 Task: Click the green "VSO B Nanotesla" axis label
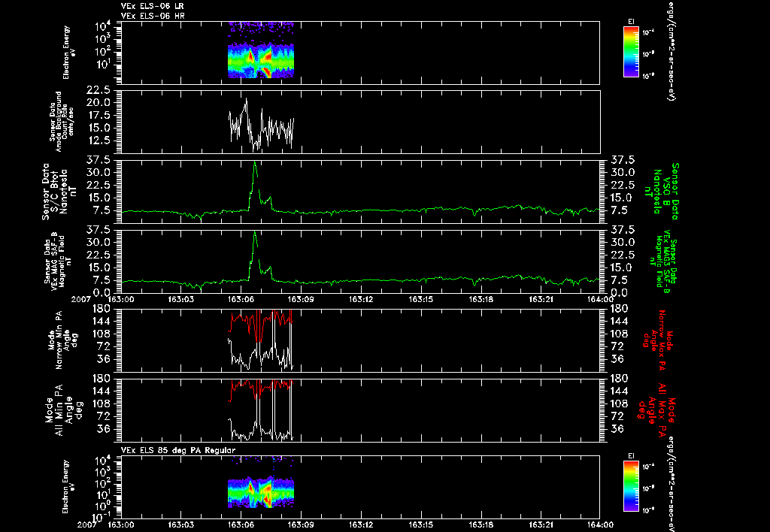tap(663, 191)
